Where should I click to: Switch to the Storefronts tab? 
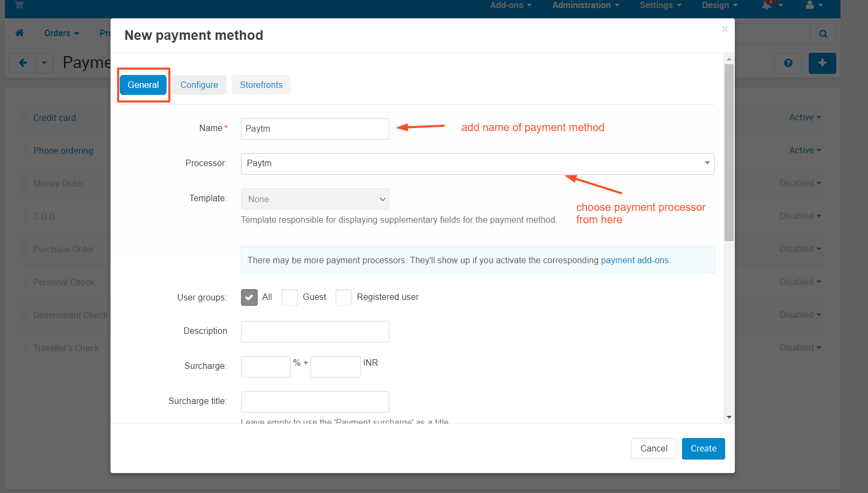pyautogui.click(x=261, y=85)
